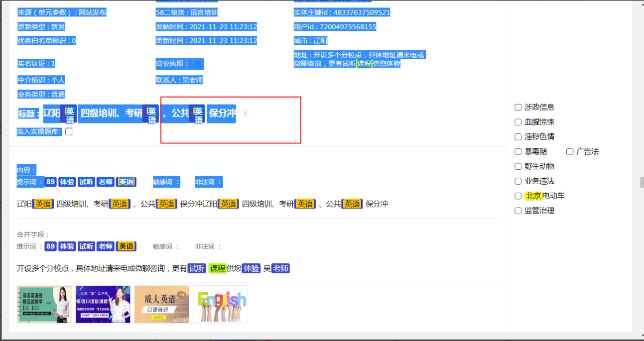The image size is (644, 341).
Task: Enable the 北京电动车 checkbox
Action: pos(518,196)
